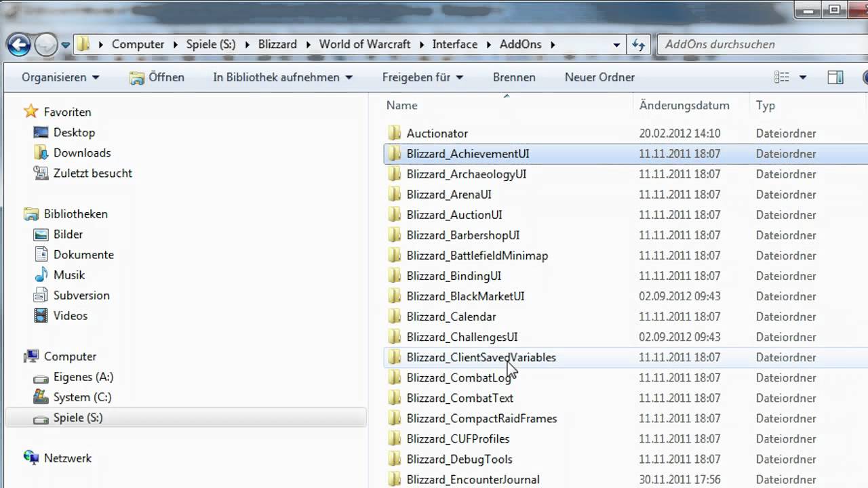Open Downloads in the navigation pane

(x=82, y=153)
